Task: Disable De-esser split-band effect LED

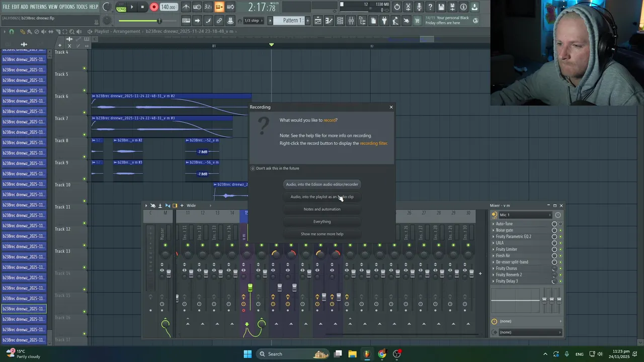Action: [560, 262]
